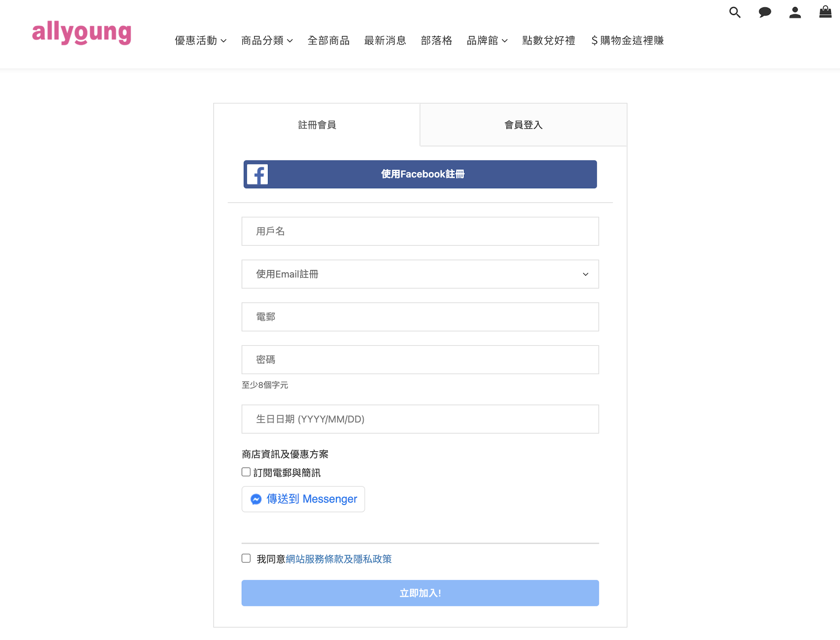Click the allyoung logo
The height and width of the screenshot is (640, 840).
pyautogui.click(x=82, y=33)
